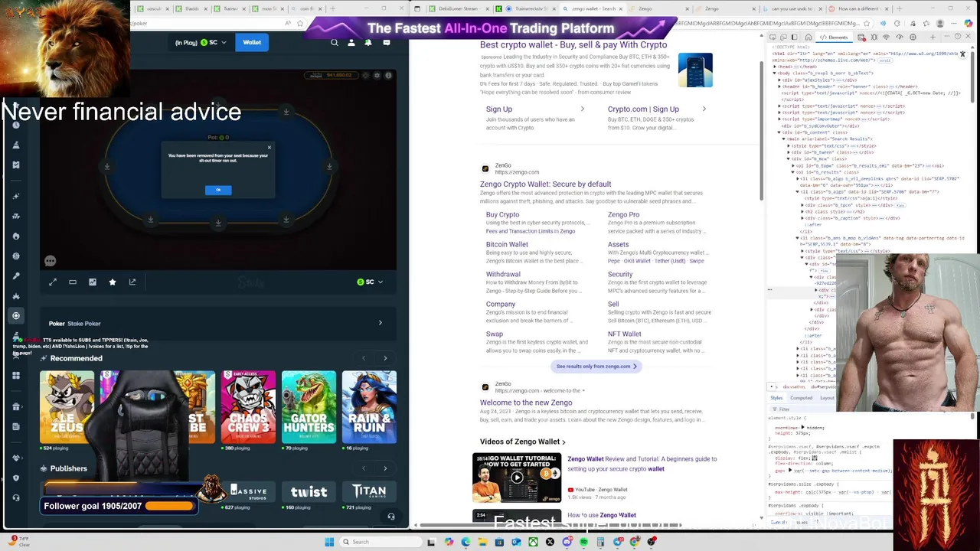Image resolution: width=980 pixels, height=551 pixels.
Task: Click the poker table settings gear icon
Action: (377, 76)
